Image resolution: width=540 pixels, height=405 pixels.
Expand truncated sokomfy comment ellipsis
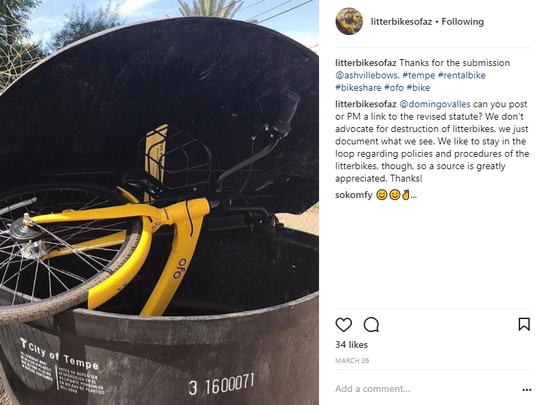[x=414, y=196]
